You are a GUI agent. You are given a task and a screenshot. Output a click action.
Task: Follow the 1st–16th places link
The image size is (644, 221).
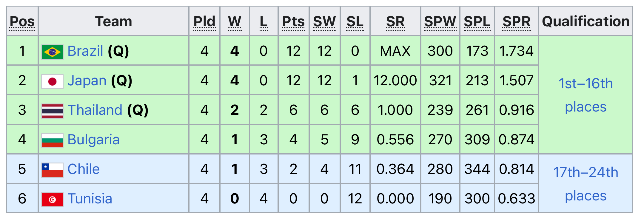[x=586, y=95]
